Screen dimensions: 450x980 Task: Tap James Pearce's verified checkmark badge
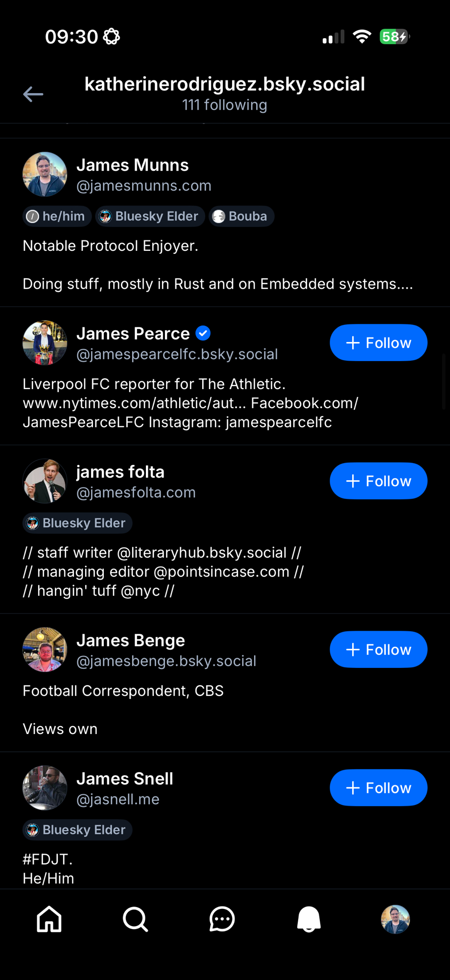pos(203,333)
